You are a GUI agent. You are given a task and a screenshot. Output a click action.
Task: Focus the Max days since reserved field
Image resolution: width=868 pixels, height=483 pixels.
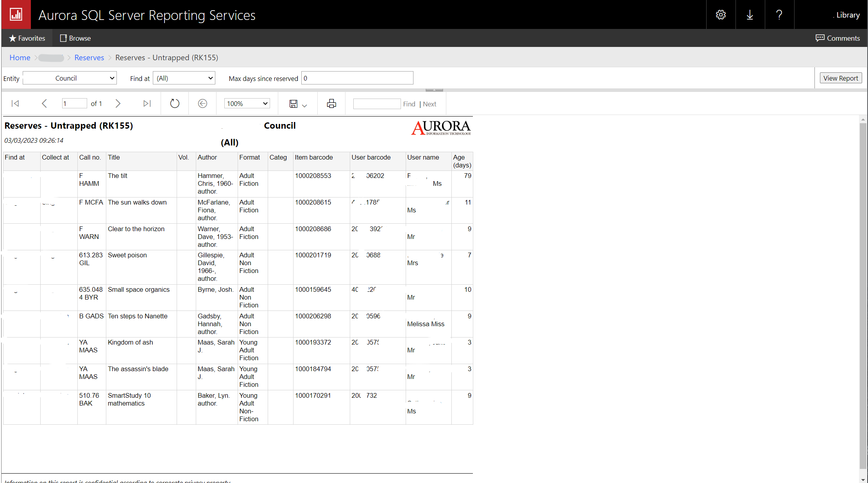357,78
